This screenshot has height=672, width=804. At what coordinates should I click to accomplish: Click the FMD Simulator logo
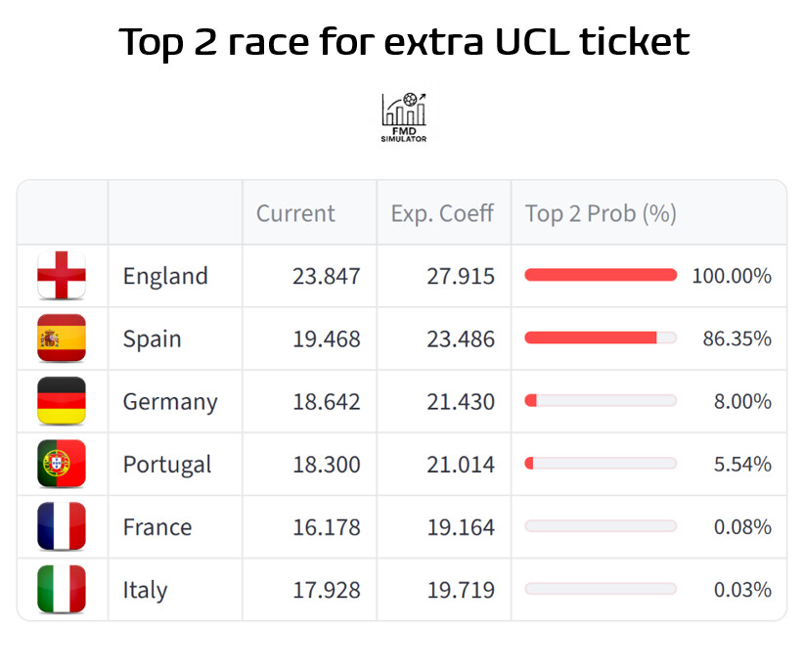tap(403, 117)
